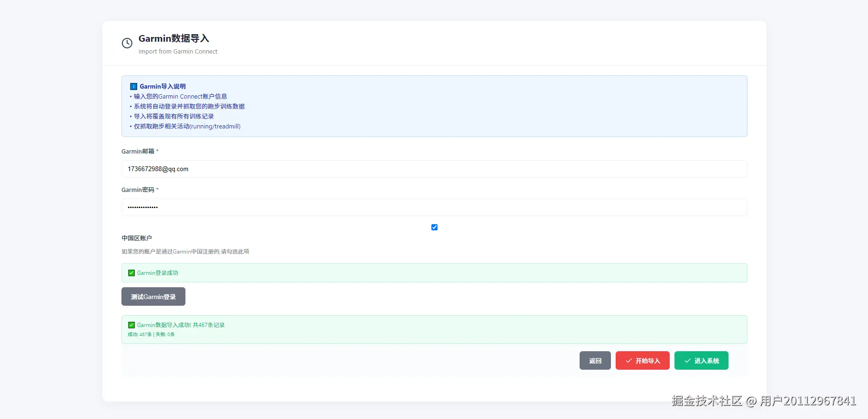Click the 导入将覆盖现有所有训练记录 line

tap(174, 117)
